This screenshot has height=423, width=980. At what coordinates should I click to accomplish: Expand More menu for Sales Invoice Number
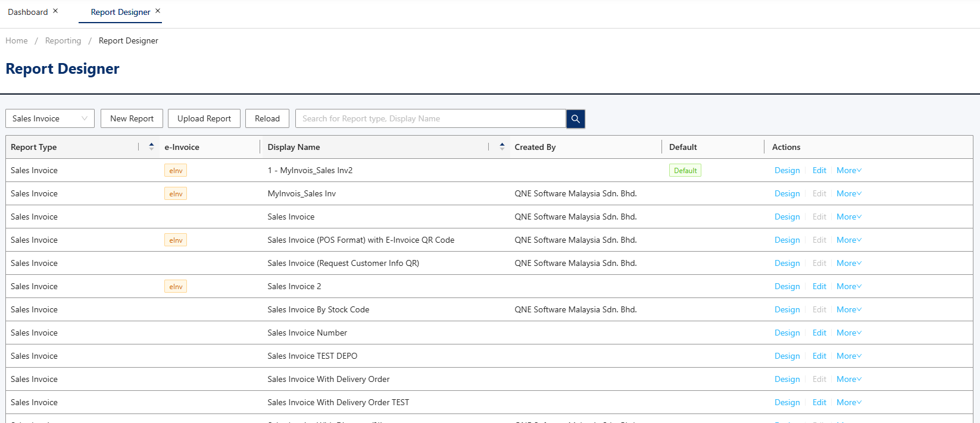click(848, 333)
